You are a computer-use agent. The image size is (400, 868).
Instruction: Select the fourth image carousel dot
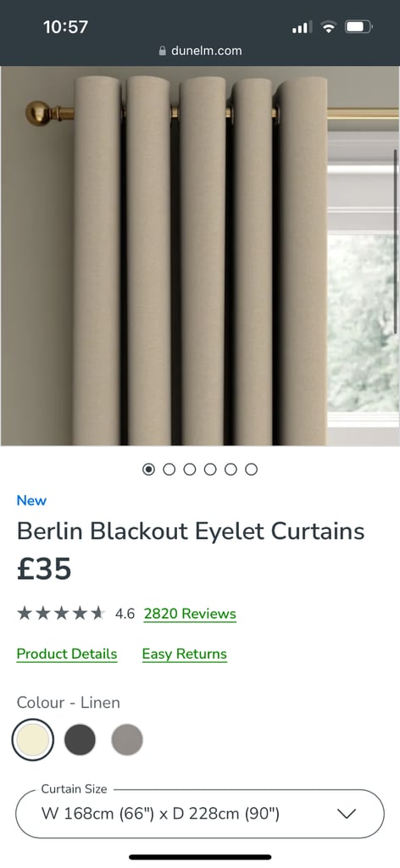pyautogui.click(x=210, y=470)
